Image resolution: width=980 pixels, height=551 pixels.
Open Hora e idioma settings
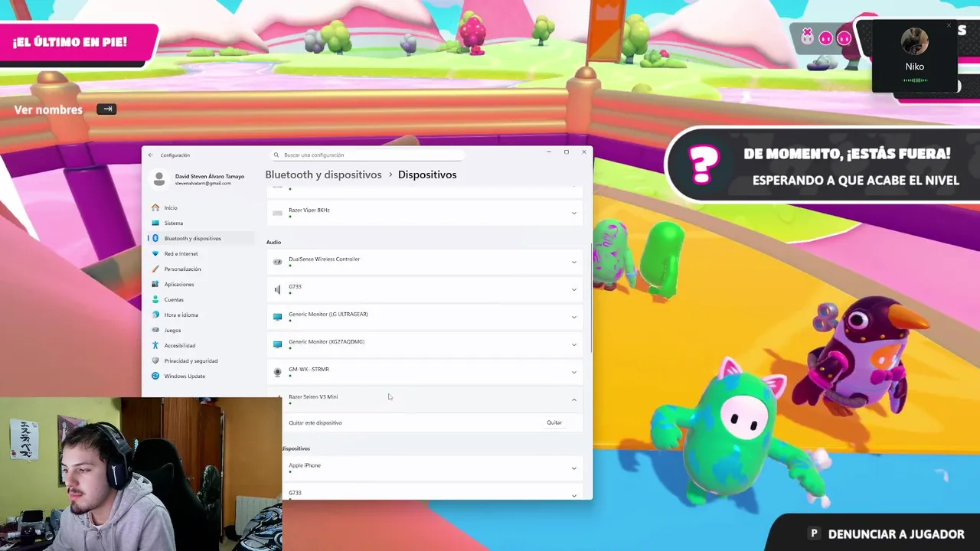(x=201, y=315)
